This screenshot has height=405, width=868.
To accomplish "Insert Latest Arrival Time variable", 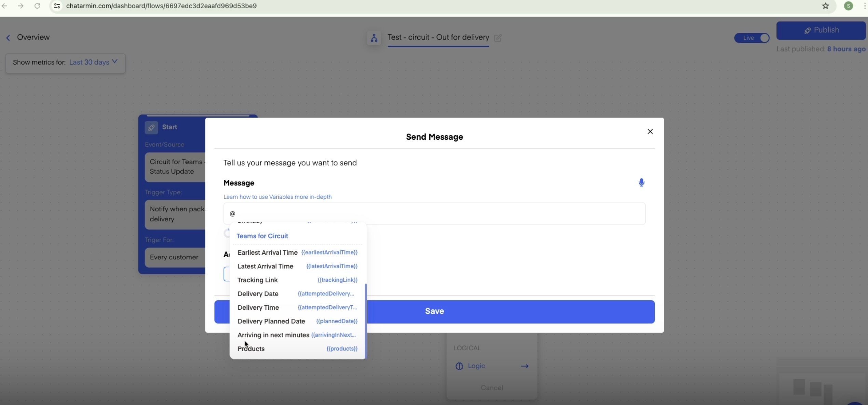I will 297,266.
